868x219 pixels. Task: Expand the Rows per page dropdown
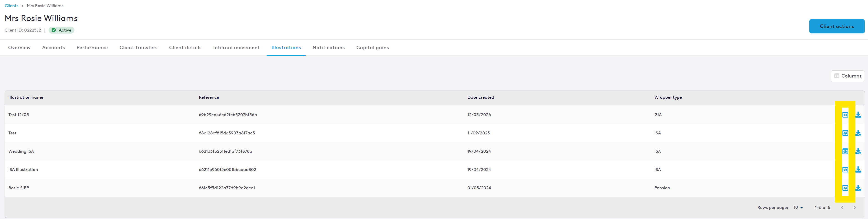(798, 208)
